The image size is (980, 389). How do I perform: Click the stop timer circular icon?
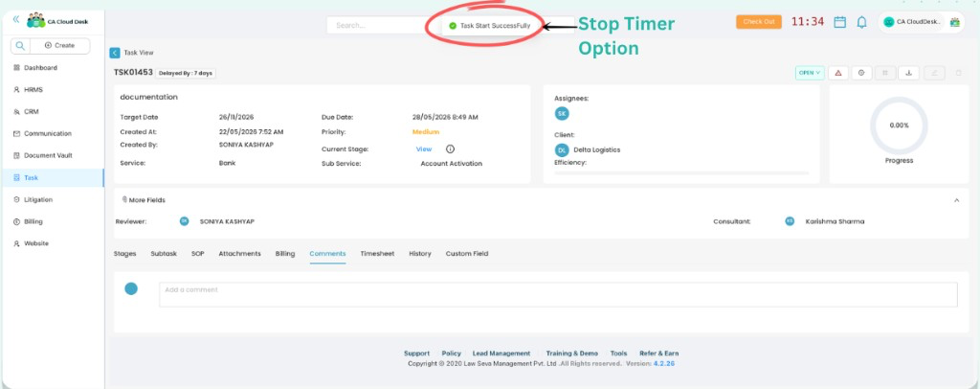tap(861, 73)
